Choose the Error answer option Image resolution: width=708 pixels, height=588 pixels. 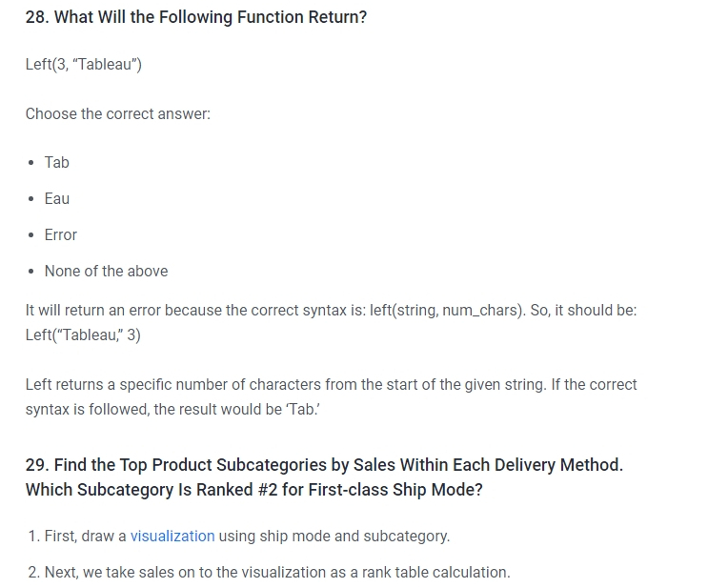tap(60, 234)
